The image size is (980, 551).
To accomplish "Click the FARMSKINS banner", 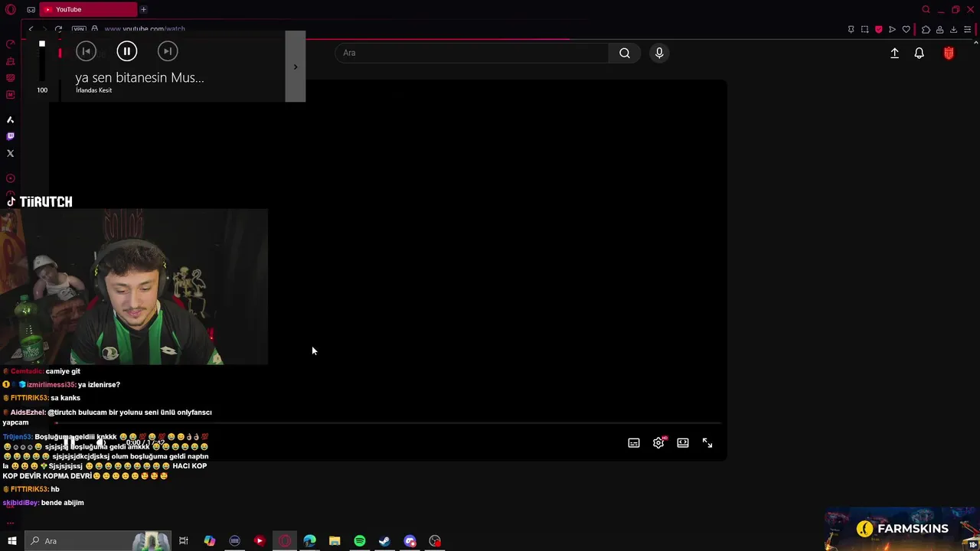I will coord(903,528).
